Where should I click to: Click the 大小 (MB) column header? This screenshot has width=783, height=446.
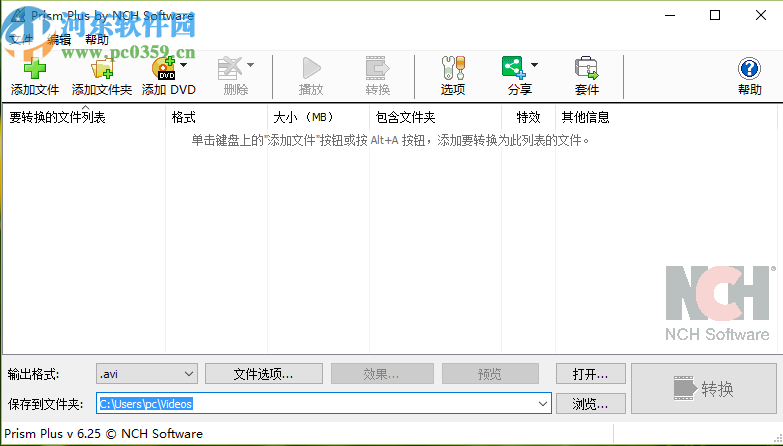pos(319,117)
